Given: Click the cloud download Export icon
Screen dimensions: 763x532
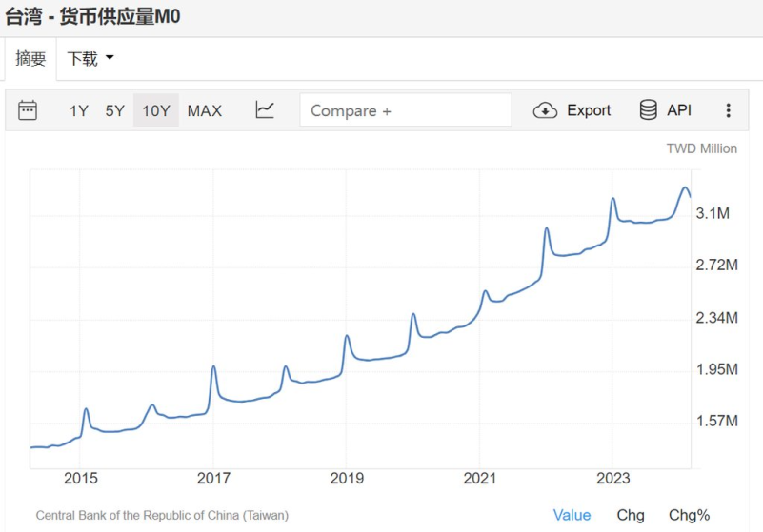Looking at the screenshot, I should coord(545,110).
